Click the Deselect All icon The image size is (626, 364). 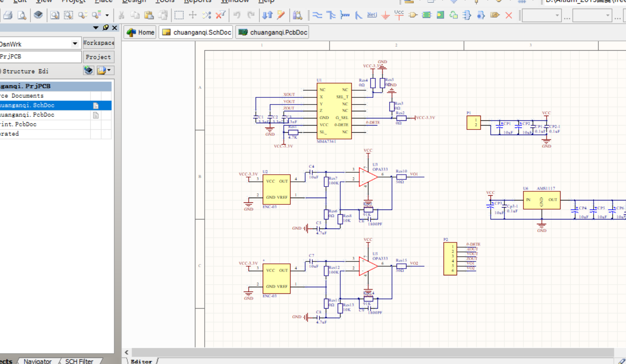[207, 15]
